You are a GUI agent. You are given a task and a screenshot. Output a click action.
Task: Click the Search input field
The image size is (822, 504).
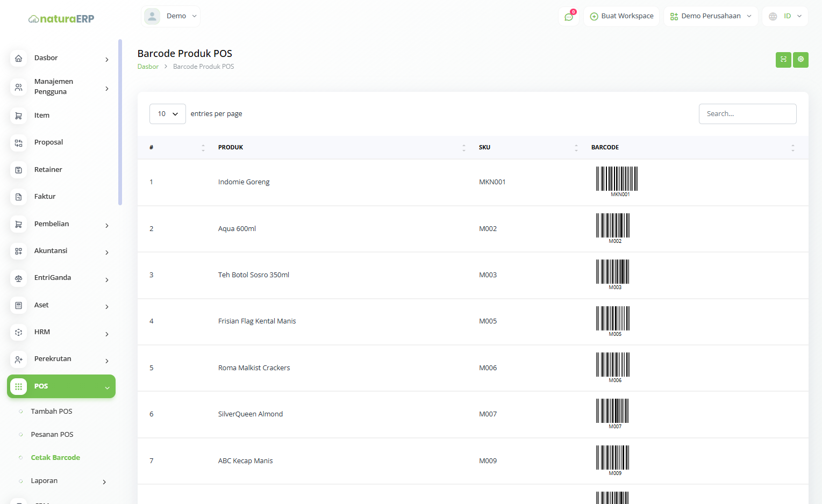[747, 114]
